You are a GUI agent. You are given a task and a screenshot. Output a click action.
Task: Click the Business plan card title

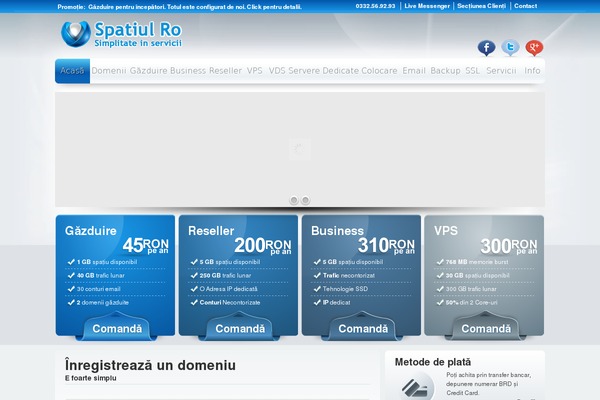pos(337,231)
